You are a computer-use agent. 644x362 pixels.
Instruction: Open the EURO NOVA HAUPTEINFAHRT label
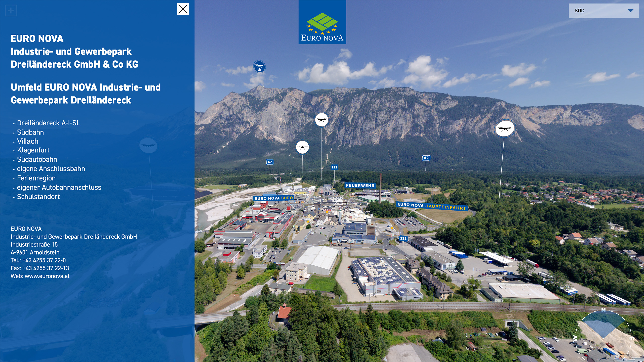(x=432, y=206)
